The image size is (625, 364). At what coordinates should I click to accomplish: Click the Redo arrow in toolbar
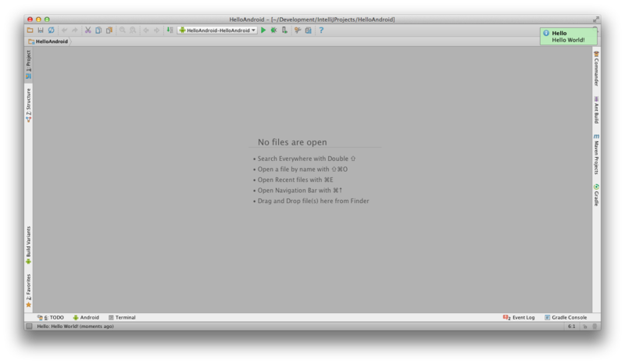(74, 30)
